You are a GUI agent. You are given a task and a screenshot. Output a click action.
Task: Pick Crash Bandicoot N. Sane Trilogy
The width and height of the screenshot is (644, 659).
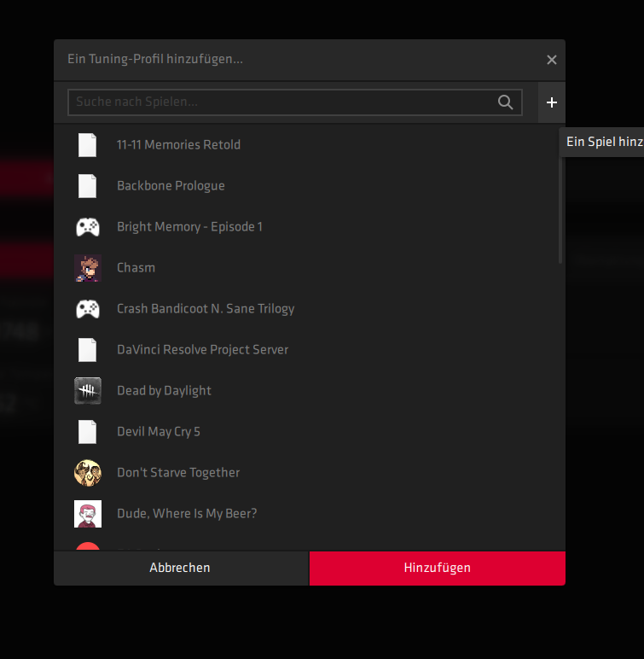[306, 309]
